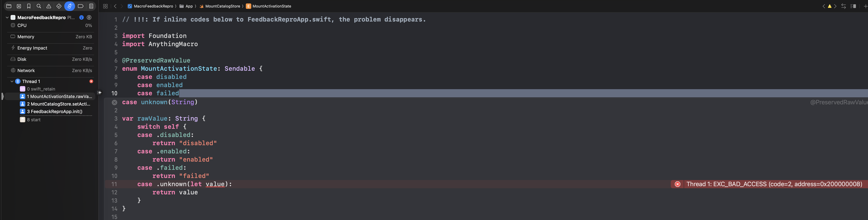Open the Test navigator diamond icon
The height and width of the screenshot is (220, 868).
coord(59,6)
